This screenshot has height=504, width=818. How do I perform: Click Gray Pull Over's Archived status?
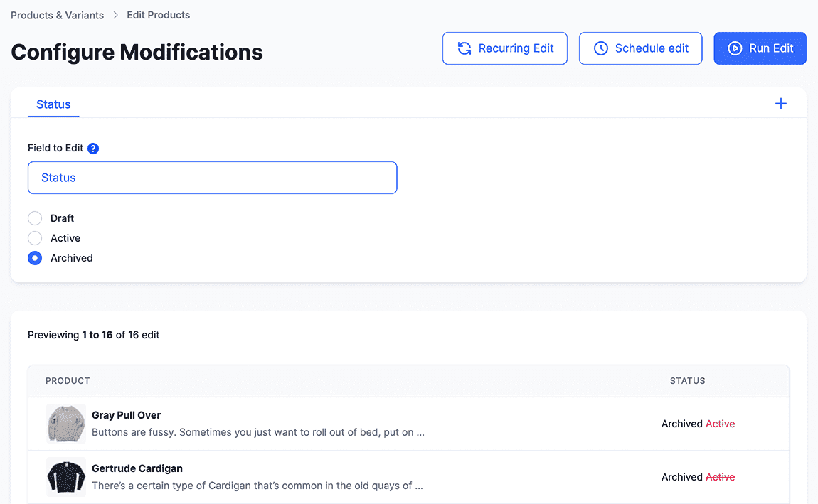(682, 424)
